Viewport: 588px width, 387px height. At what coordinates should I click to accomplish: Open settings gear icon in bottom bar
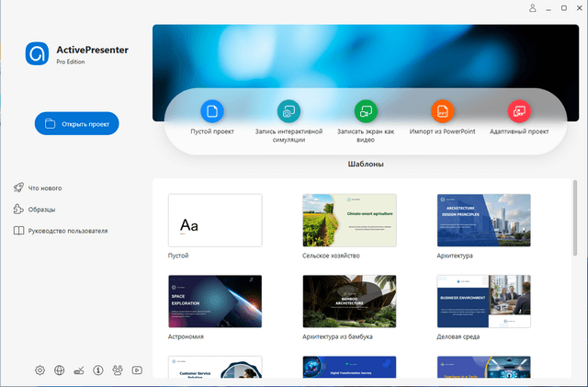pos(40,370)
